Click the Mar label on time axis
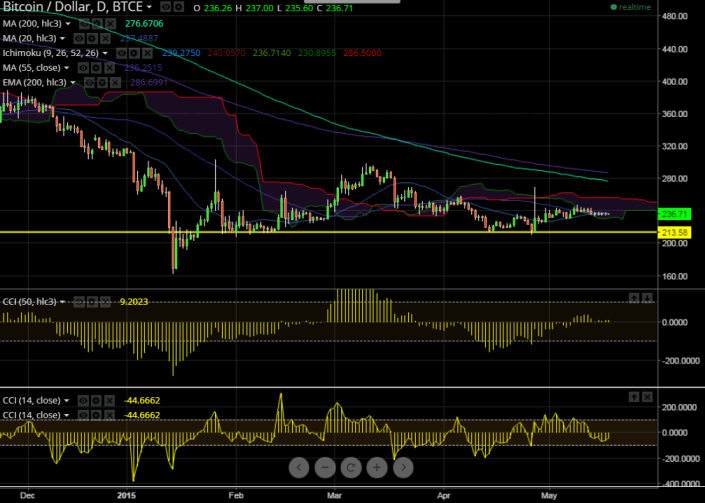Image resolution: width=705 pixels, height=503 pixels. 334,495
